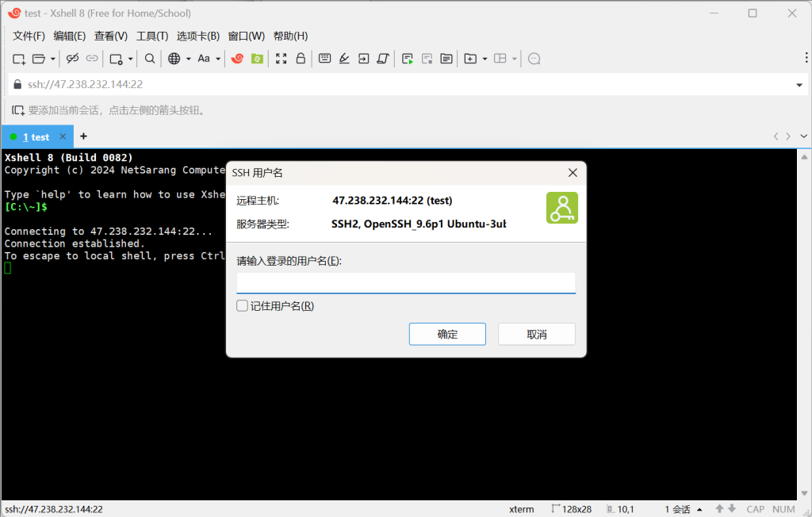This screenshot has height=517, width=812.
Task: Open session properties gear-window icon
Action: click(x=116, y=59)
